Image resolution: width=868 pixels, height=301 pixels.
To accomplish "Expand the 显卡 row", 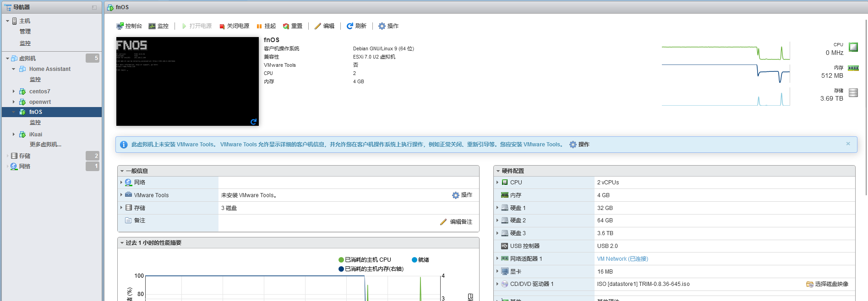I will [x=497, y=271].
